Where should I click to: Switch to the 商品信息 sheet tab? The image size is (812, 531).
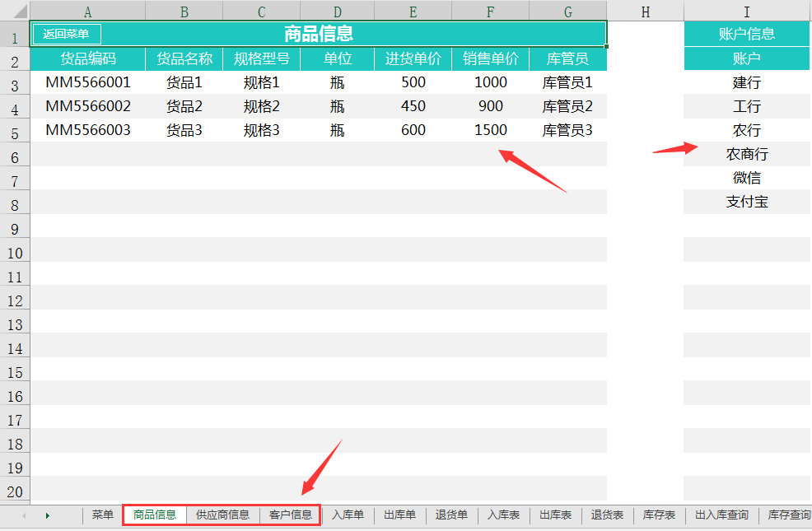pyautogui.click(x=154, y=515)
